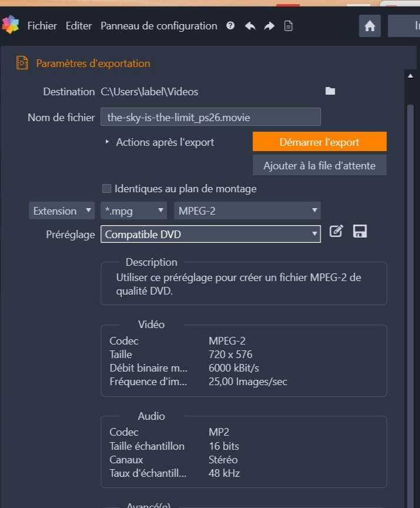Click the 'Démarrer l'export' button
This screenshot has width=420, height=508.
(320, 142)
